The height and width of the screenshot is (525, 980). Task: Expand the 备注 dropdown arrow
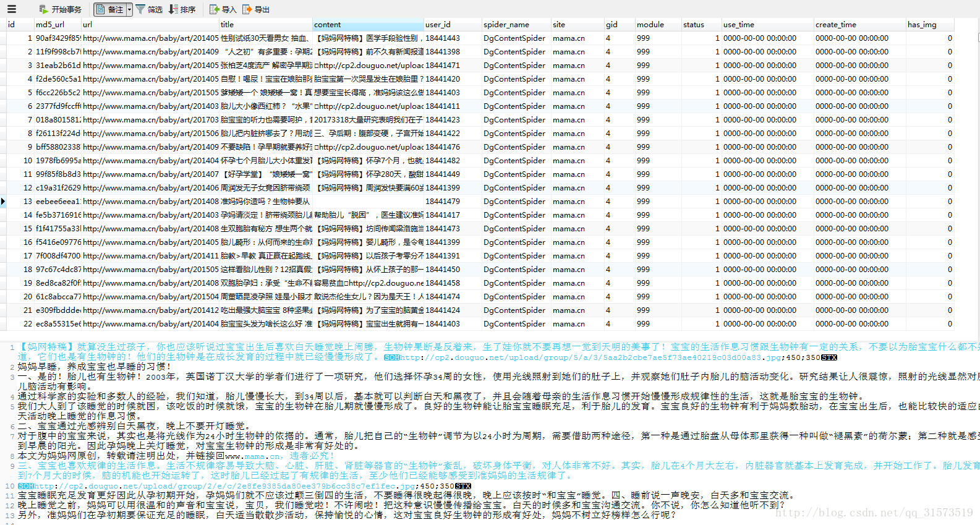click(129, 9)
